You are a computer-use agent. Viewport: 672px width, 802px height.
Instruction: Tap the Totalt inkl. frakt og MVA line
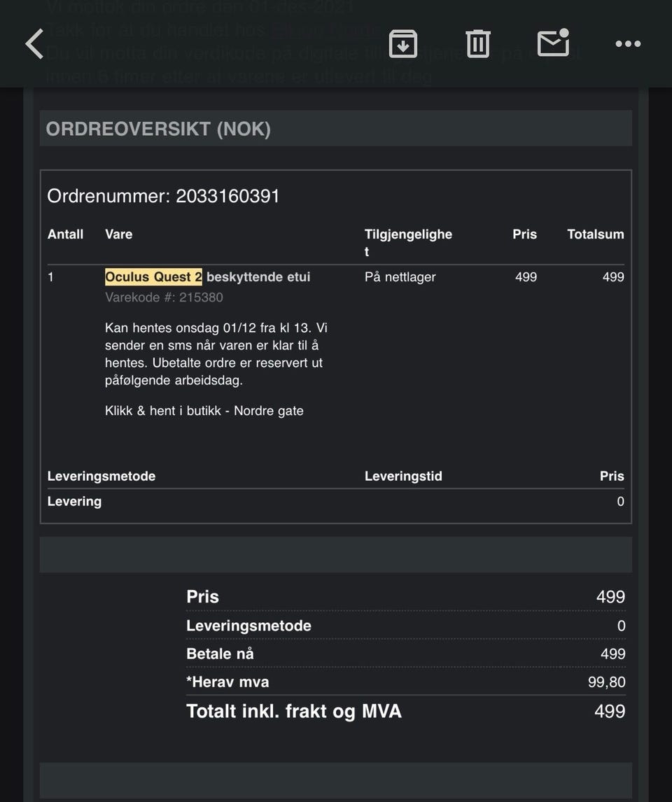[x=405, y=711]
